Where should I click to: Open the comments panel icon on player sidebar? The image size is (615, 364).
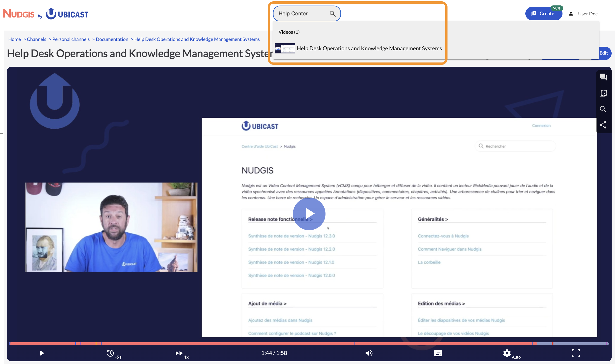[x=603, y=77]
